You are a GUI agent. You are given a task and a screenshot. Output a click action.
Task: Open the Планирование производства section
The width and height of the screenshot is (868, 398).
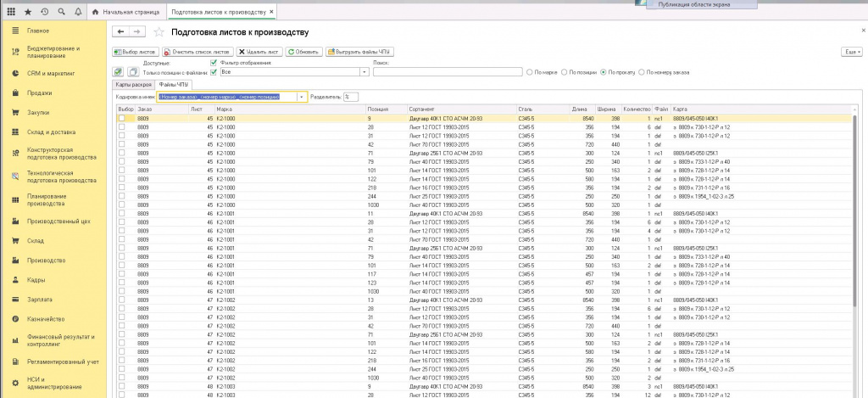(47, 200)
